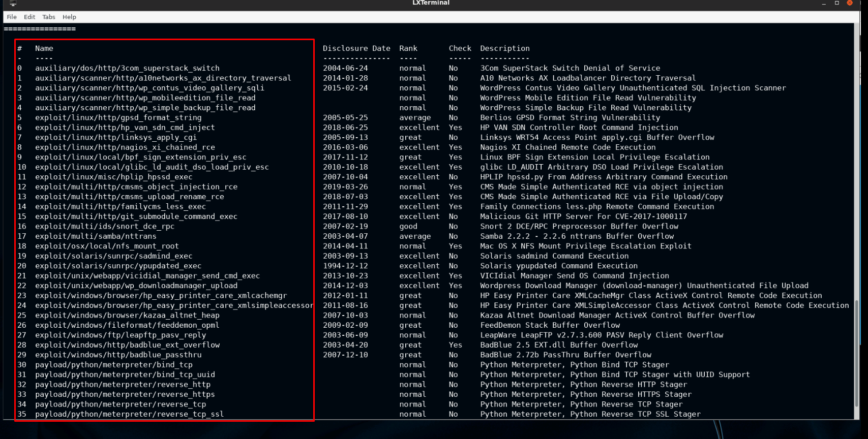Open the Help menu
Screen dimensions: 868x439
pyautogui.click(x=69, y=17)
